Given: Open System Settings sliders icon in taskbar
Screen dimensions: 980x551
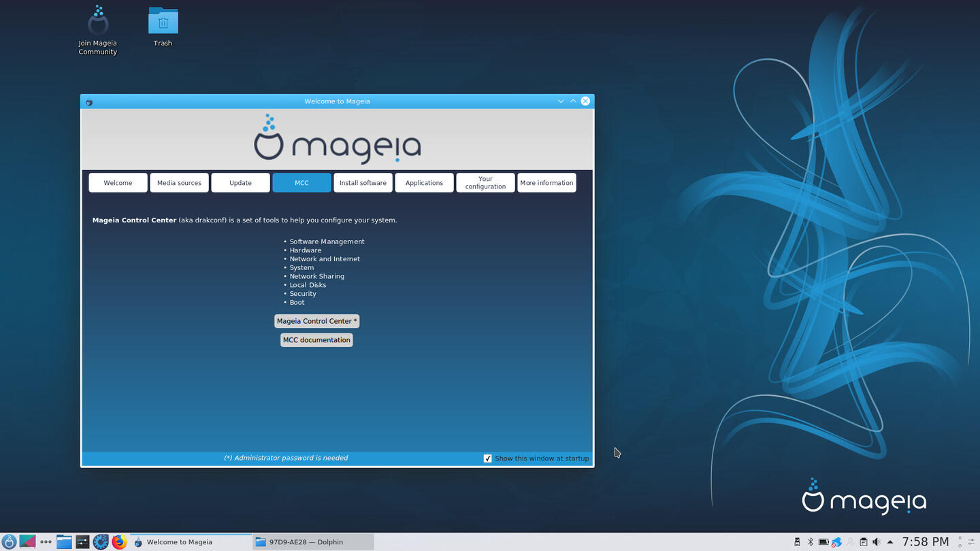Looking at the screenshot, I should click(82, 541).
